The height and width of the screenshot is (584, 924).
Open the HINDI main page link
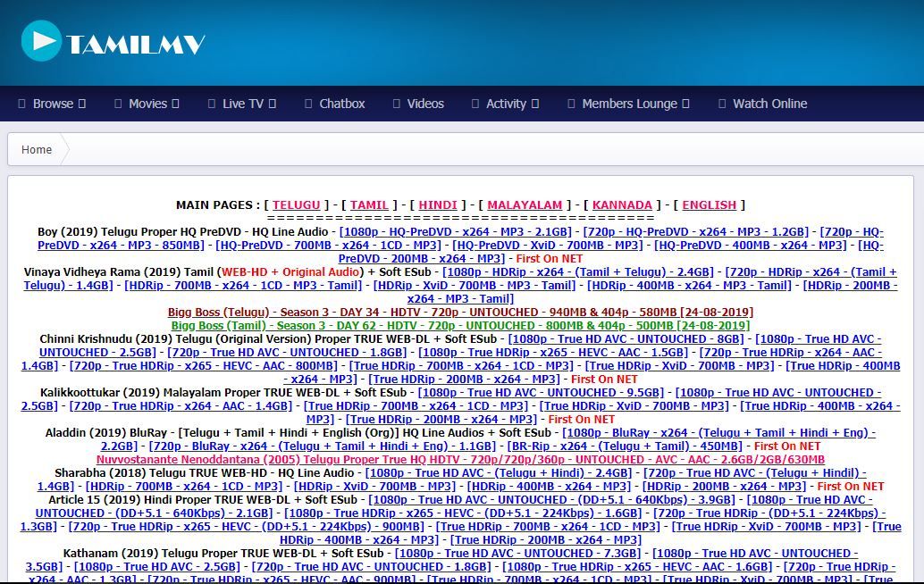(x=438, y=204)
